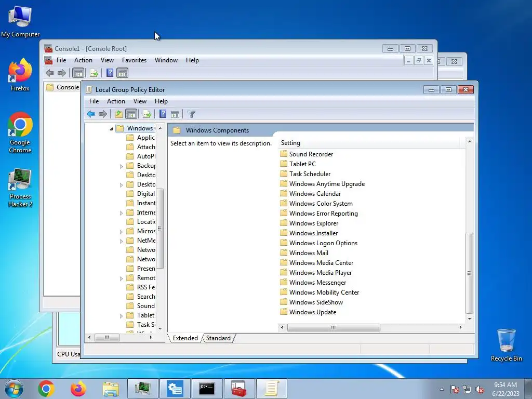Click the Filter funnel icon

click(x=191, y=114)
